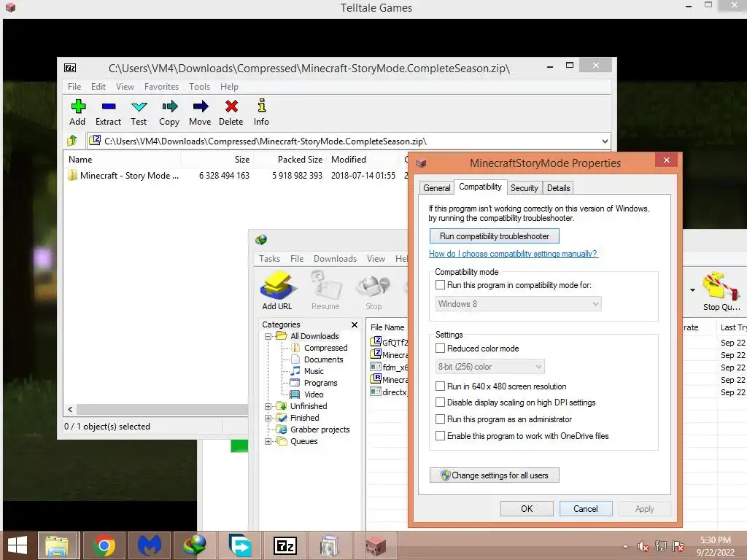Enable Reduced color mode
The width and height of the screenshot is (747, 560).
pyautogui.click(x=440, y=349)
